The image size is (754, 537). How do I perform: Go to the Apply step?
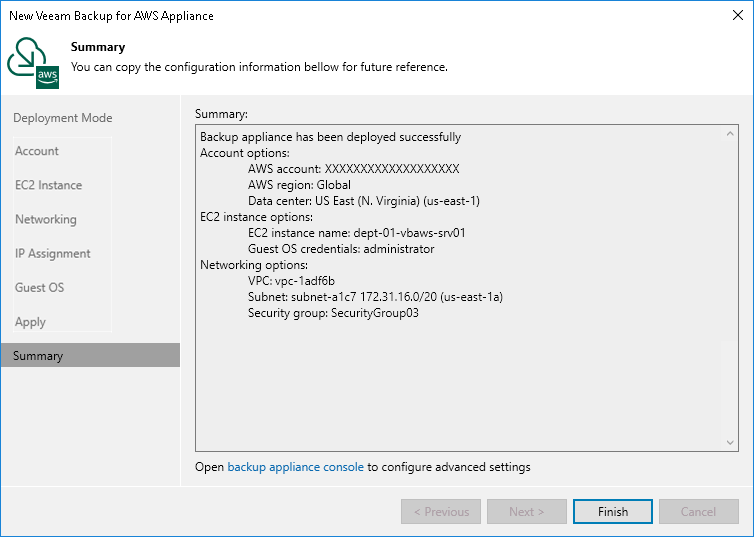tap(31, 321)
